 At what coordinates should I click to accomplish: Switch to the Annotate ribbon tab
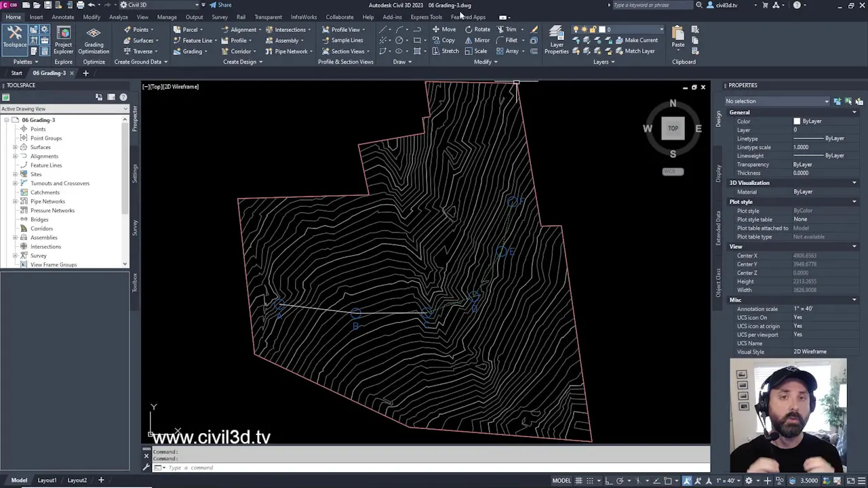[62, 17]
